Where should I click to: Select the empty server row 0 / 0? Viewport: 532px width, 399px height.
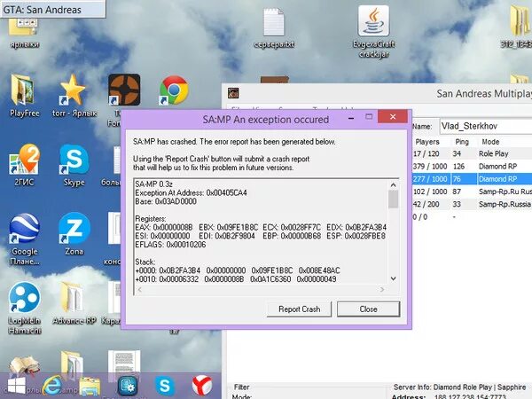click(473, 216)
